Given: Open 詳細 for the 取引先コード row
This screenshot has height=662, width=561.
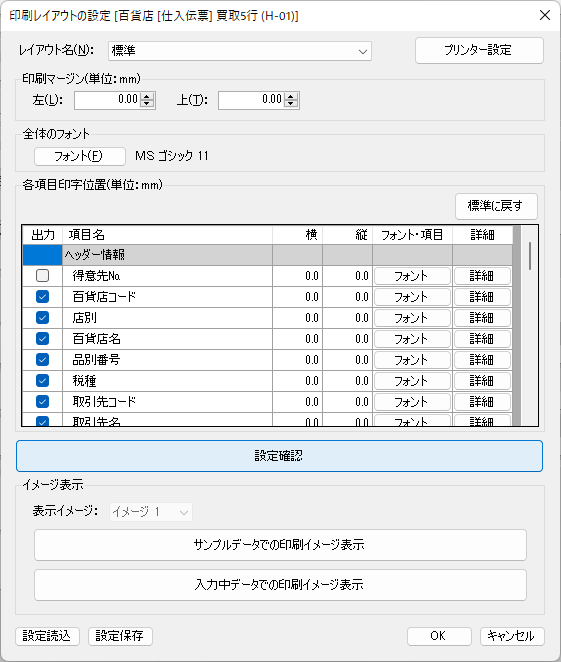Looking at the screenshot, I should click(482, 402).
